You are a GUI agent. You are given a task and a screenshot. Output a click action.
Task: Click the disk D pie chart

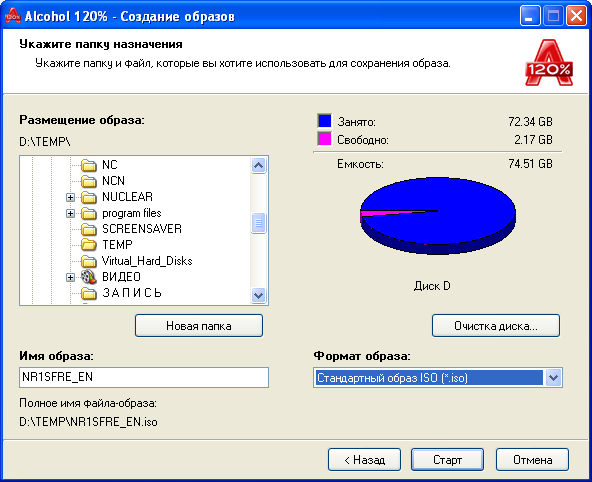click(438, 216)
